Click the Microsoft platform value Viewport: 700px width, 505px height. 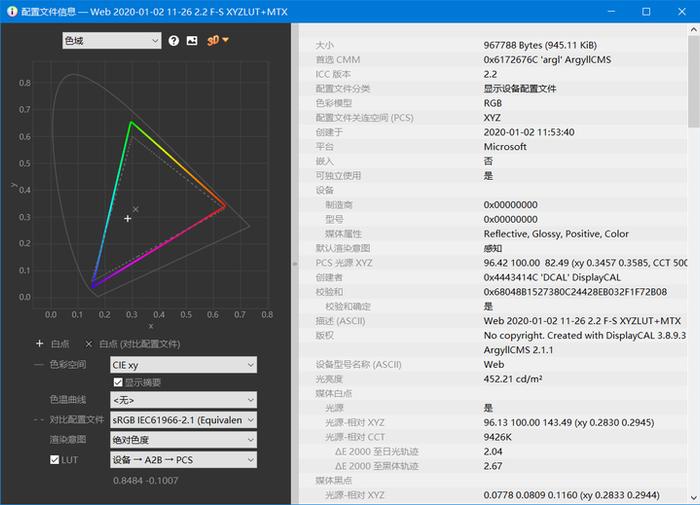coord(505,146)
